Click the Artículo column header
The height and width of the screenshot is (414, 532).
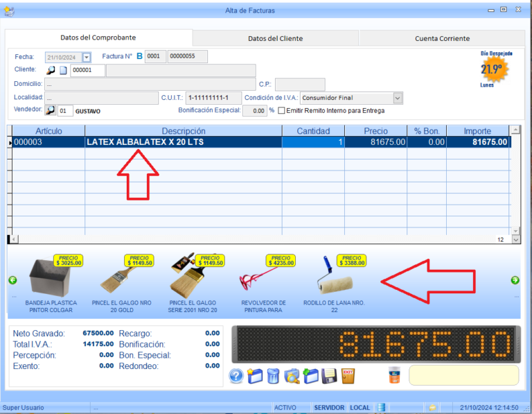point(48,131)
